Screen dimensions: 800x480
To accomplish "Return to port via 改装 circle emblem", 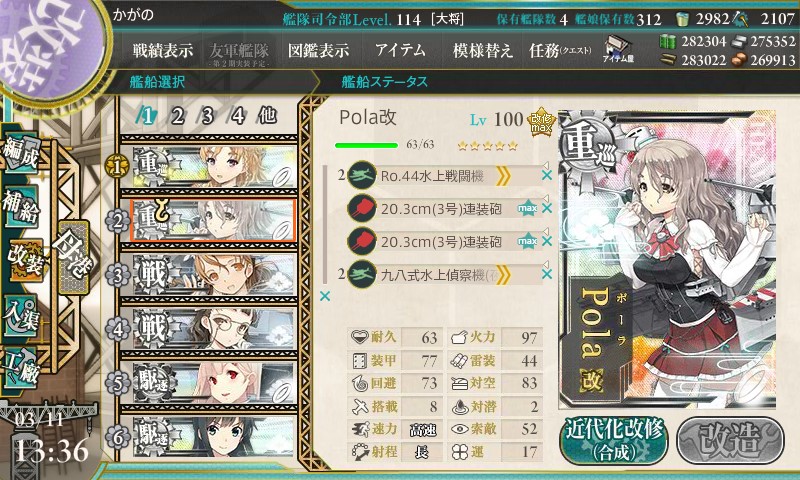I will [x=50, y=43].
